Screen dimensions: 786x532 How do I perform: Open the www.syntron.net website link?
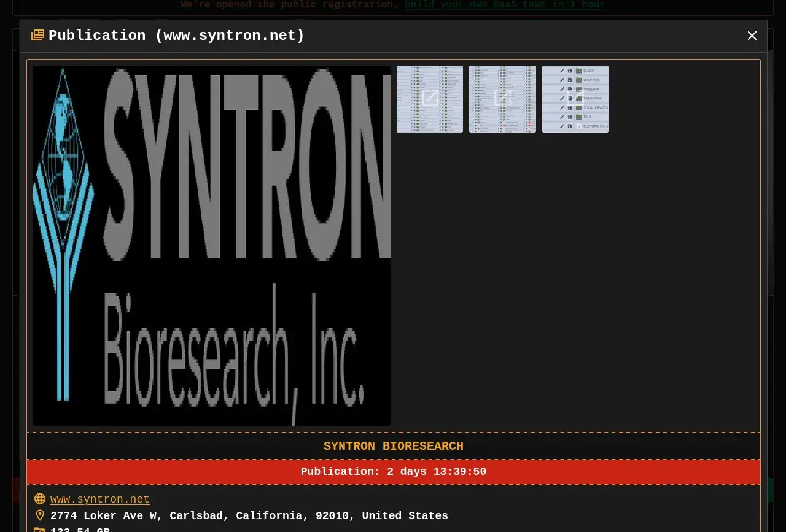tap(100, 499)
